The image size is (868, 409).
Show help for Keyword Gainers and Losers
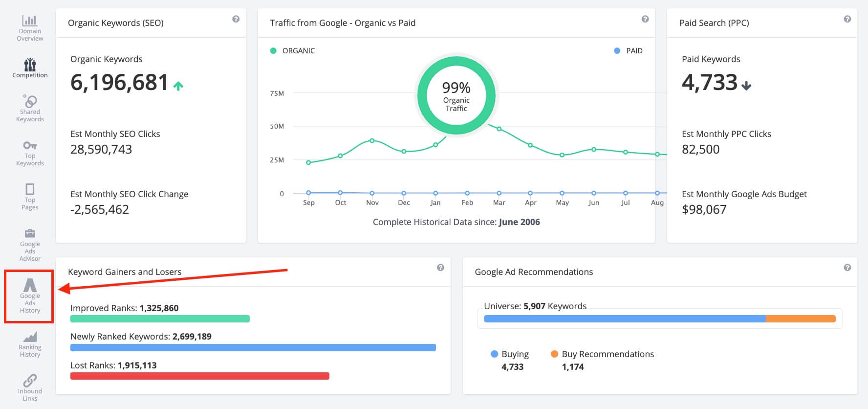(x=440, y=268)
